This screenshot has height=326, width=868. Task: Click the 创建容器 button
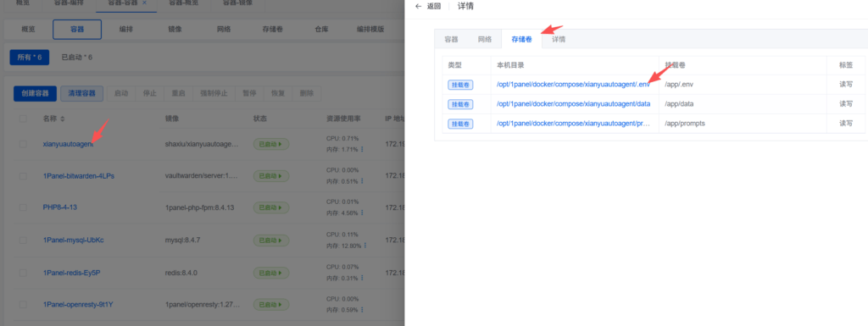[35, 93]
